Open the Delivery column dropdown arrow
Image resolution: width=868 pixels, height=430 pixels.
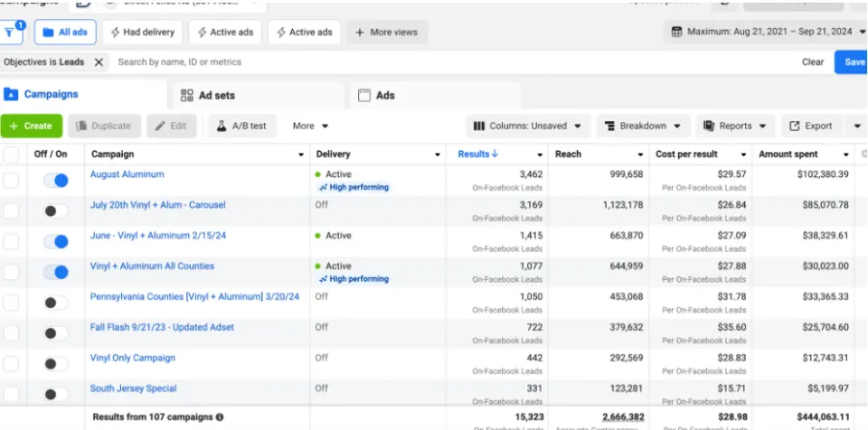pos(438,154)
